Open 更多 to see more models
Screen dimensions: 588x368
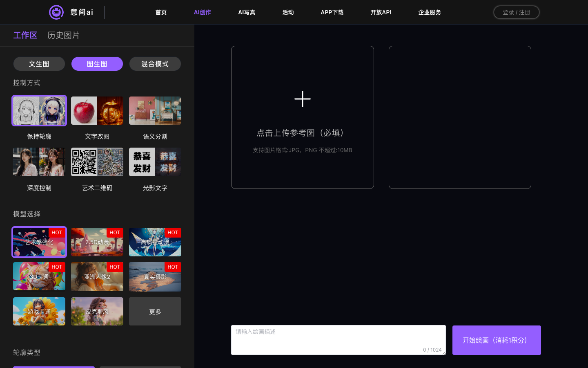click(155, 311)
